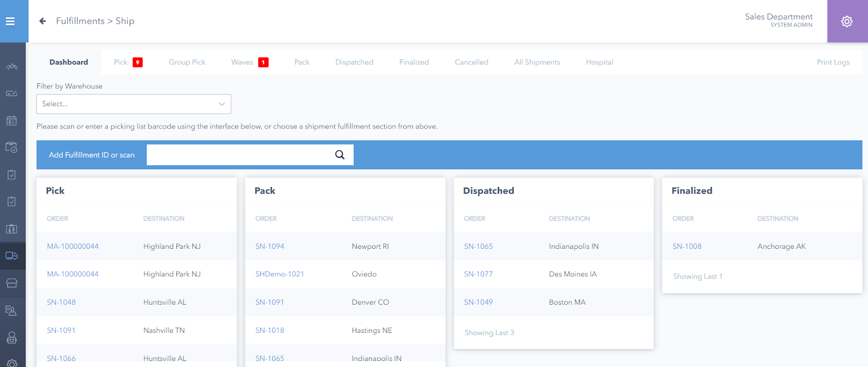This screenshot has height=367, width=868.
Task: Open the Group Pick tab
Action: point(187,62)
